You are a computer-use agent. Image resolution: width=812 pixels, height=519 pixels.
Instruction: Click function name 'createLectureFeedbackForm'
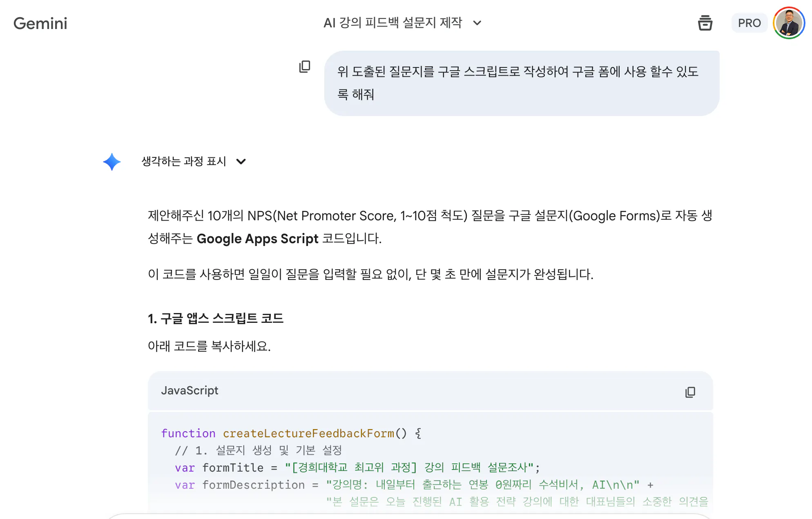coord(308,433)
